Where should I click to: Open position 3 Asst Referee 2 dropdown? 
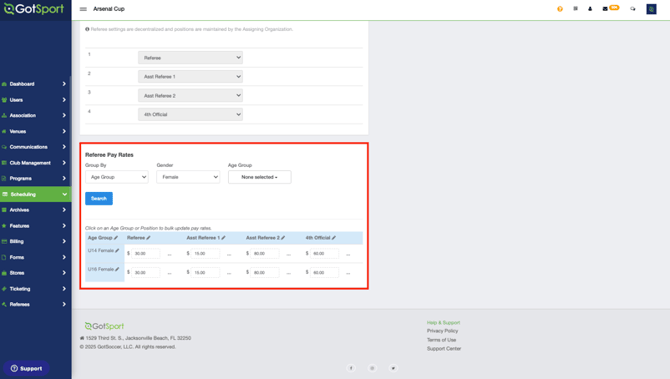pos(190,95)
